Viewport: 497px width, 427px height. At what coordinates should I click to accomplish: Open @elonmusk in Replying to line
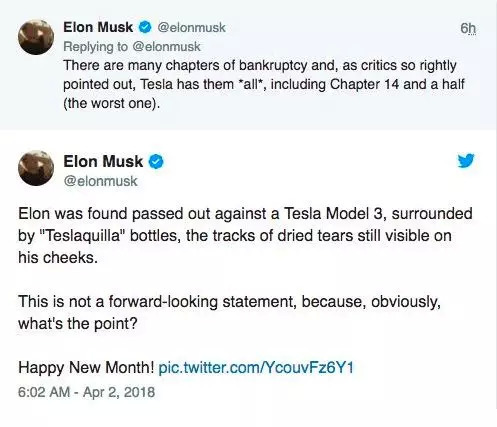click(x=167, y=46)
